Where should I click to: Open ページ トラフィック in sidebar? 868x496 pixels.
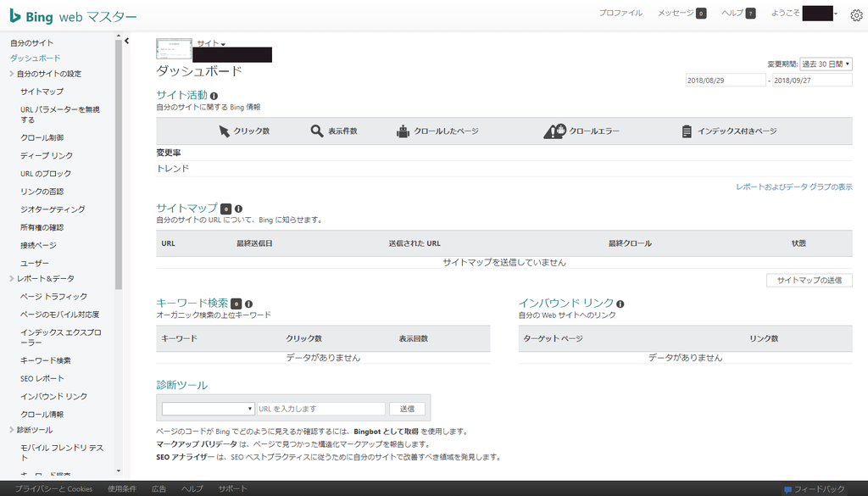tap(53, 297)
